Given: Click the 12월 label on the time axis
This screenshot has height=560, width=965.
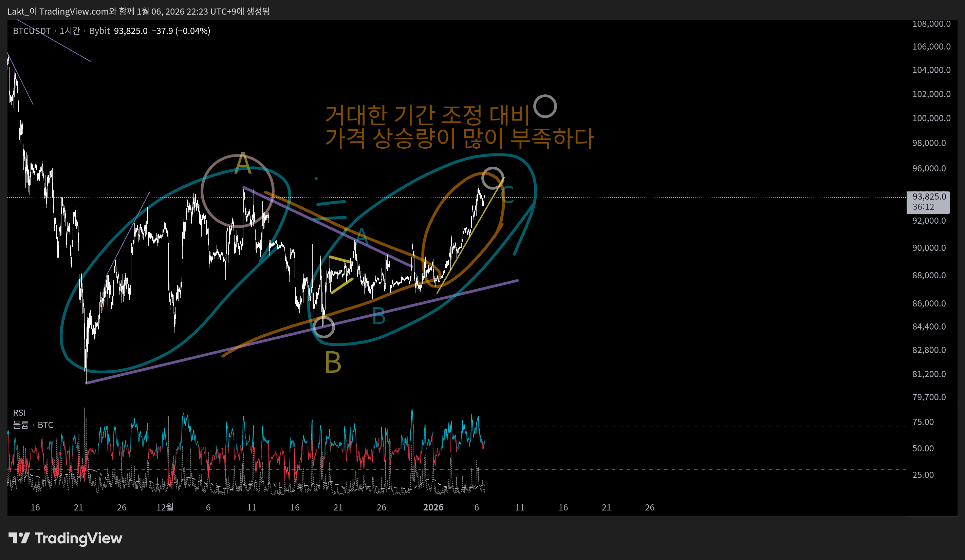Looking at the screenshot, I should [x=165, y=507].
